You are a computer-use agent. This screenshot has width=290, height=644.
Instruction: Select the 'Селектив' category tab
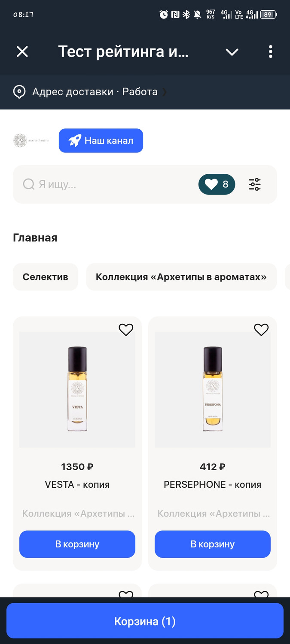(x=46, y=277)
